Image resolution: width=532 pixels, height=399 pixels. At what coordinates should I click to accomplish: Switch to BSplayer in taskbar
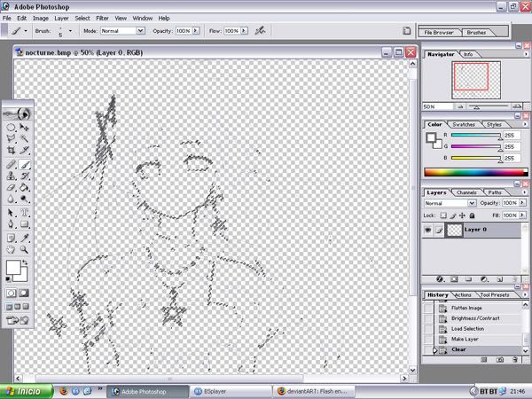[x=231, y=392]
